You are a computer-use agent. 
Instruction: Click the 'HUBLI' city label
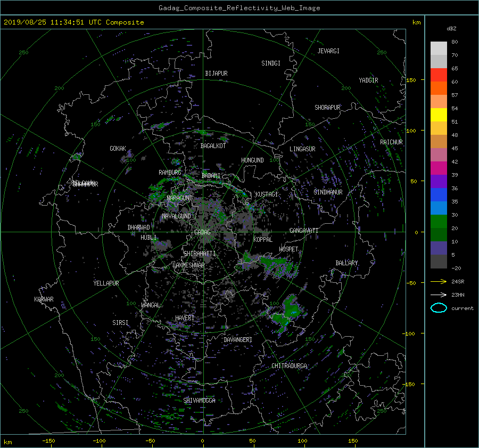tap(148, 238)
